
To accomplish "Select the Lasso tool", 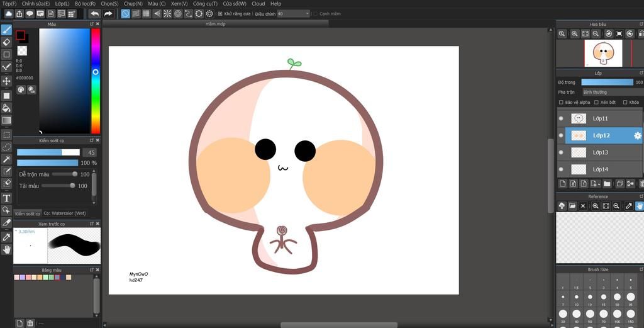I will click(x=6, y=147).
